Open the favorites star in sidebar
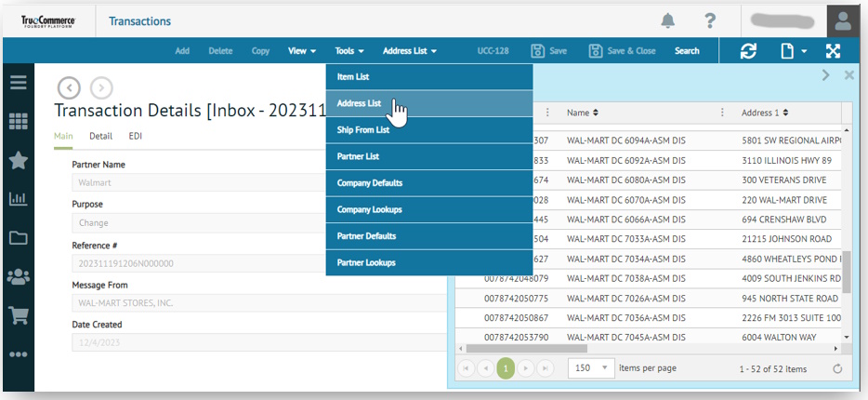The image size is (868, 400). pos(18,160)
